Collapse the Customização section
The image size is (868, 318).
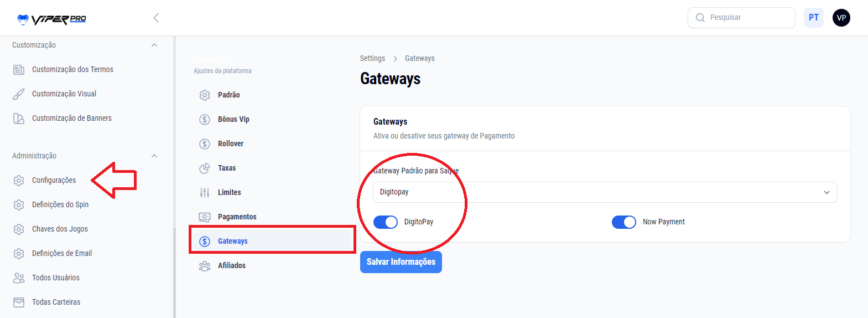click(154, 45)
